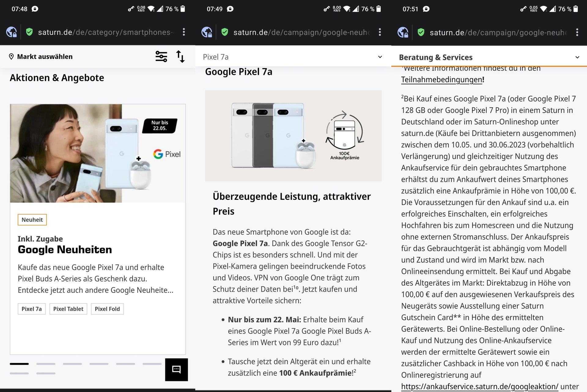This screenshot has width=587, height=392.
Task: Click the '100 € Ankaufprämie' bold text
Action: point(315,373)
